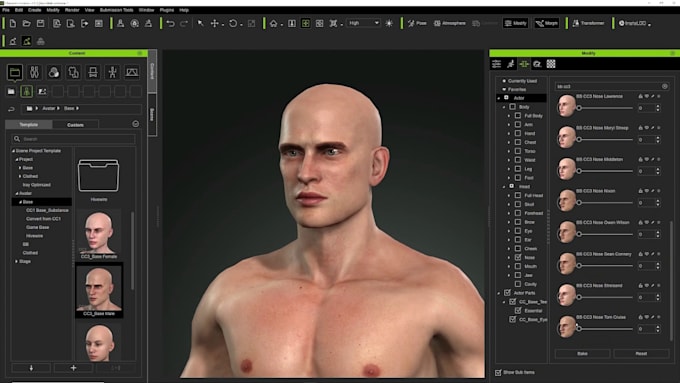Select the Project content folder icon
Image resolution: width=680 pixels, height=383 pixels.
(x=15, y=72)
